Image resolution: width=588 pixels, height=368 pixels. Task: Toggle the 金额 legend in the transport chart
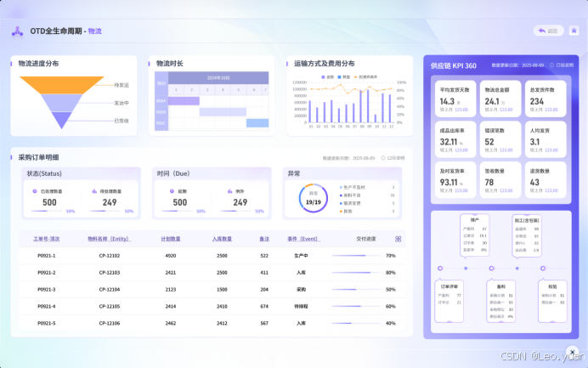click(327, 76)
